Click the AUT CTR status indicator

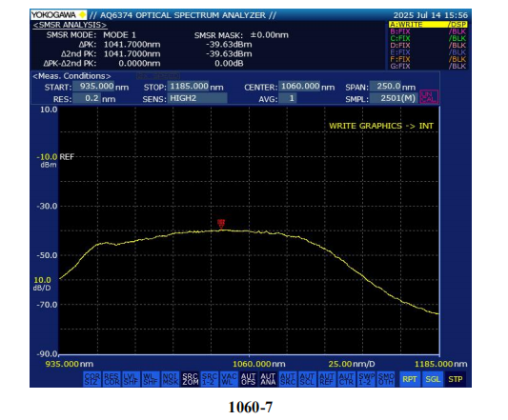346,379
